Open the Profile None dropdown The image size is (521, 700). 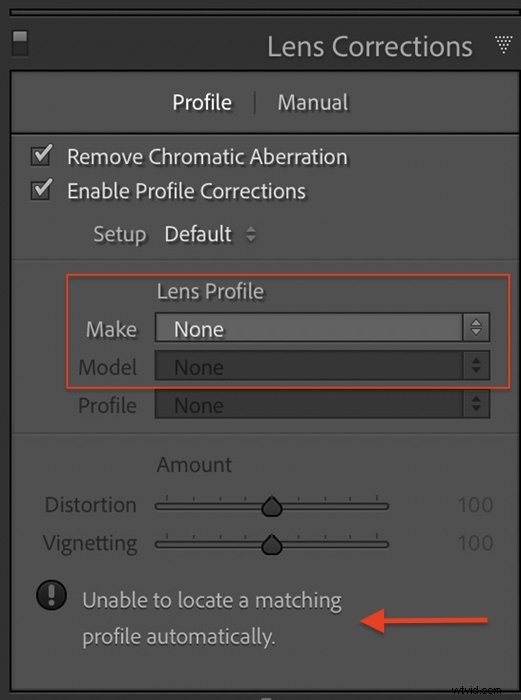coord(322,404)
